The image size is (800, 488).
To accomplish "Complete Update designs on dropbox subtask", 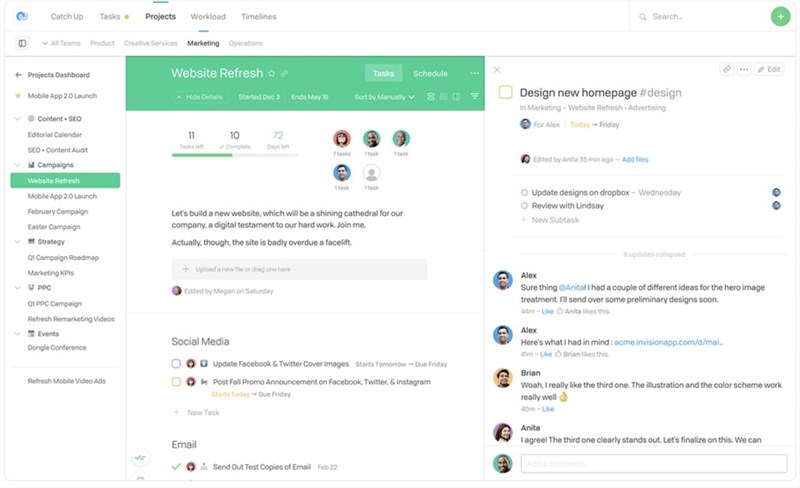I will pyautogui.click(x=524, y=192).
